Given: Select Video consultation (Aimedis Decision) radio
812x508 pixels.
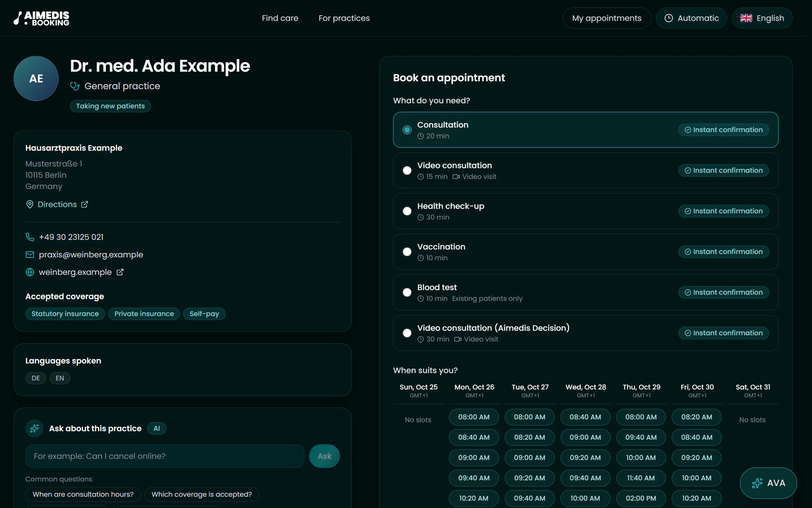Looking at the screenshot, I should [407, 333].
